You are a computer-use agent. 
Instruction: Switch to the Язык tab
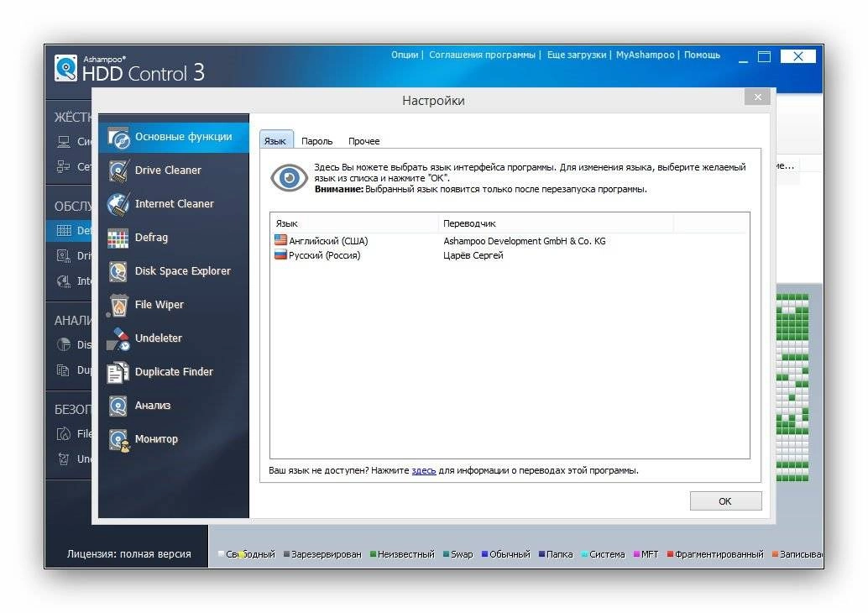(x=275, y=140)
